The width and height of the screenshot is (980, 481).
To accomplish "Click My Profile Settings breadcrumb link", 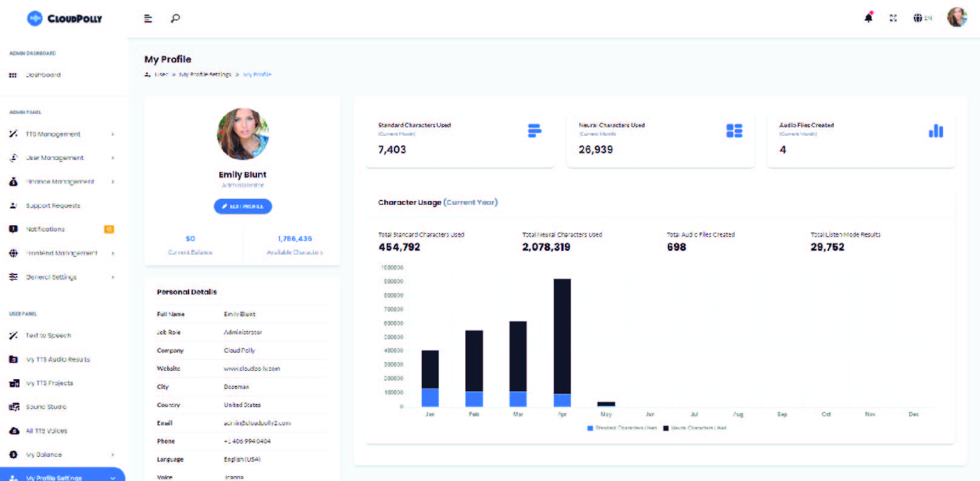I will click(x=205, y=75).
